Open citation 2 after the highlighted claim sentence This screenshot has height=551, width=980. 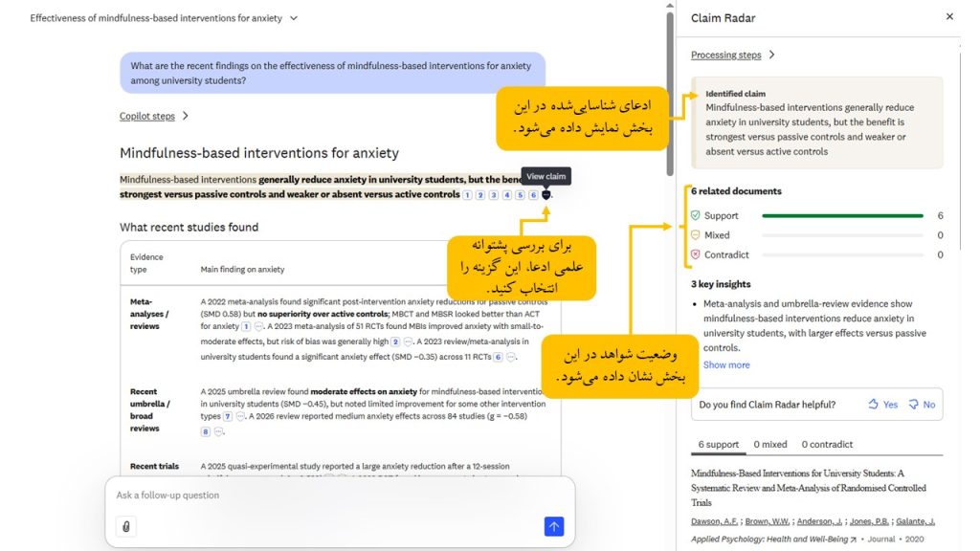480,195
